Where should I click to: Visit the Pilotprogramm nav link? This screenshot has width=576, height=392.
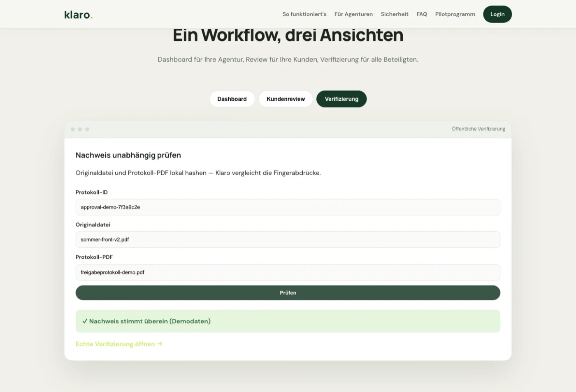[x=455, y=14]
